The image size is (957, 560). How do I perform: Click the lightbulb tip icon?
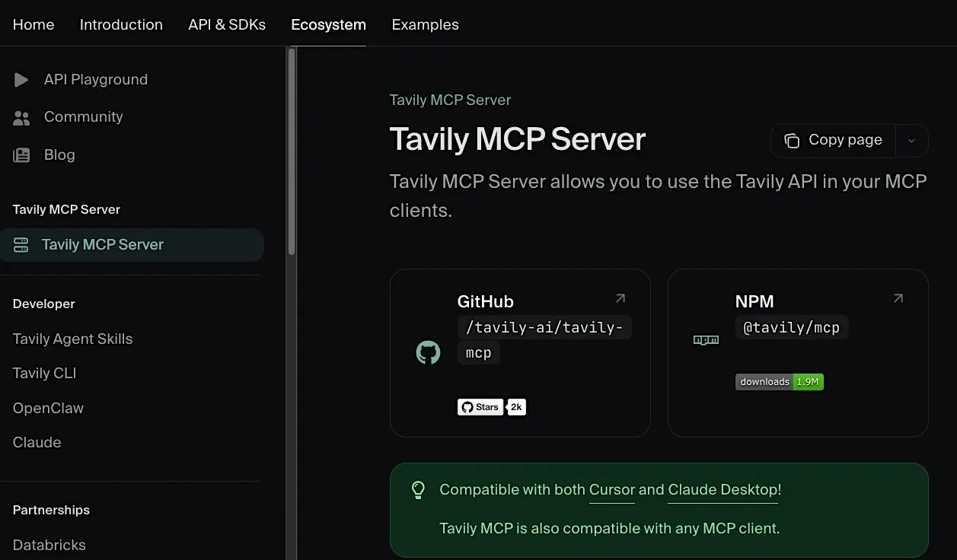[418, 490]
